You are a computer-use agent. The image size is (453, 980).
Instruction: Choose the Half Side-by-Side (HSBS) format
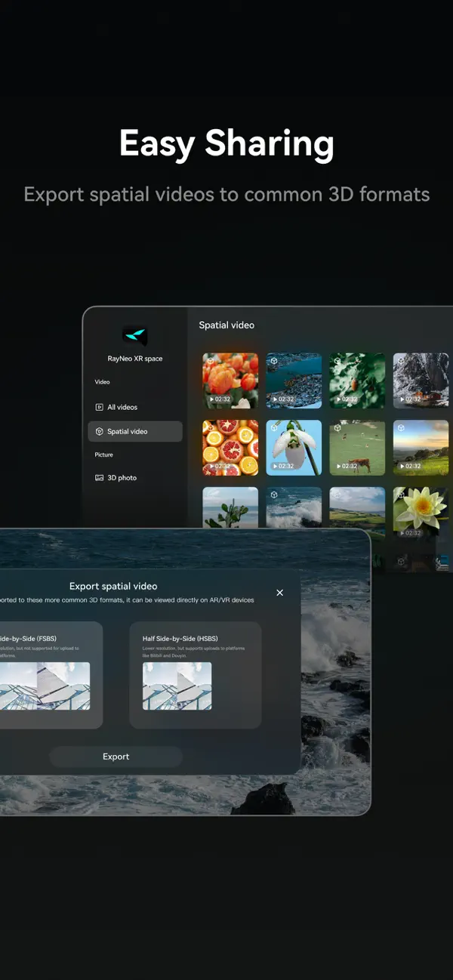point(196,675)
